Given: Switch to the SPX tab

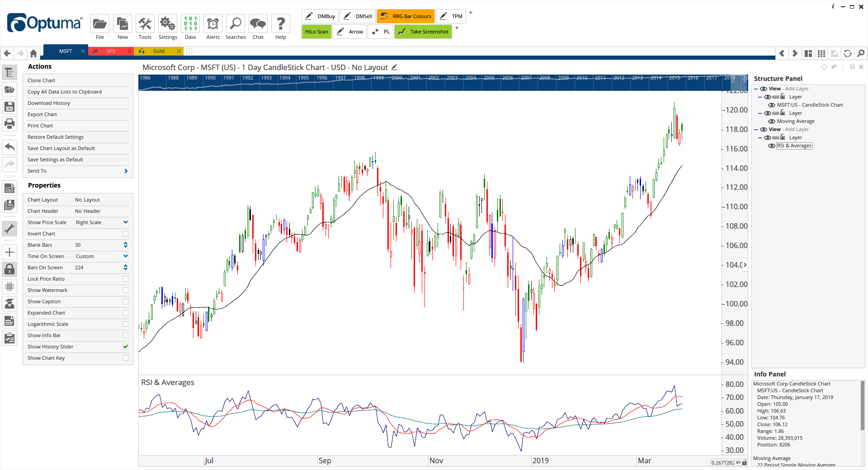Looking at the screenshot, I should pyautogui.click(x=111, y=51).
